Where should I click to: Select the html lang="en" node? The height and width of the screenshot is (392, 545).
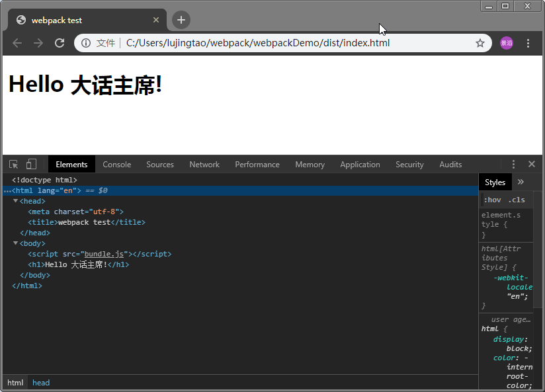coord(240,190)
